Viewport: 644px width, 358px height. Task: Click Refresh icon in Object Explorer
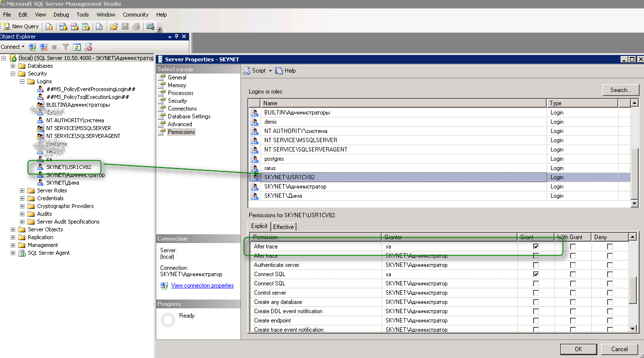[77, 47]
